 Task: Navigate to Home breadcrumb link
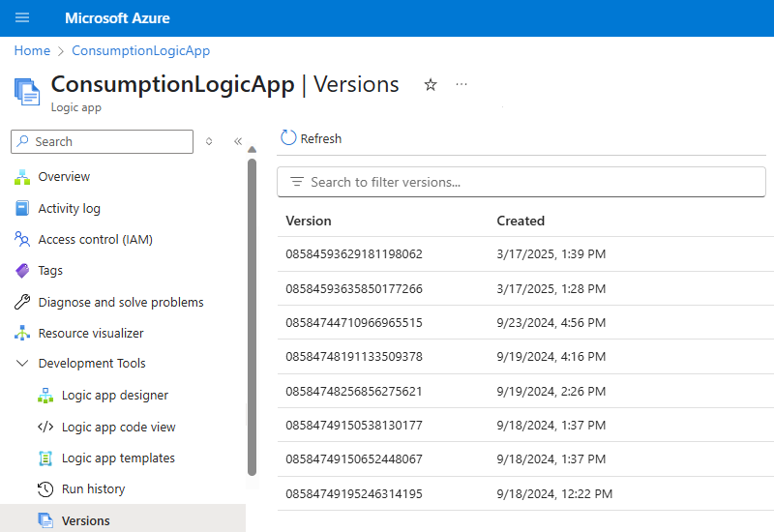(32, 50)
